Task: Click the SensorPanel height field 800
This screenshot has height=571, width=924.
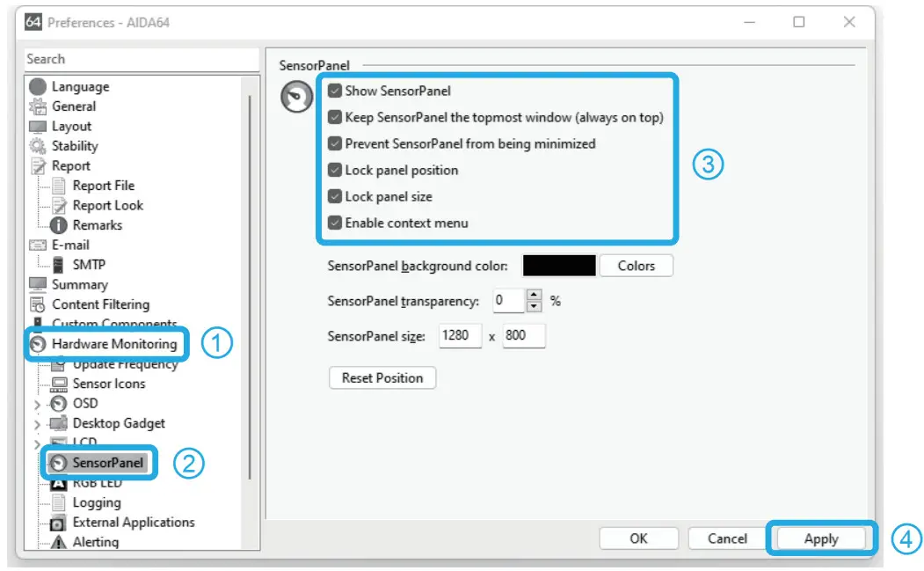Action: point(523,335)
